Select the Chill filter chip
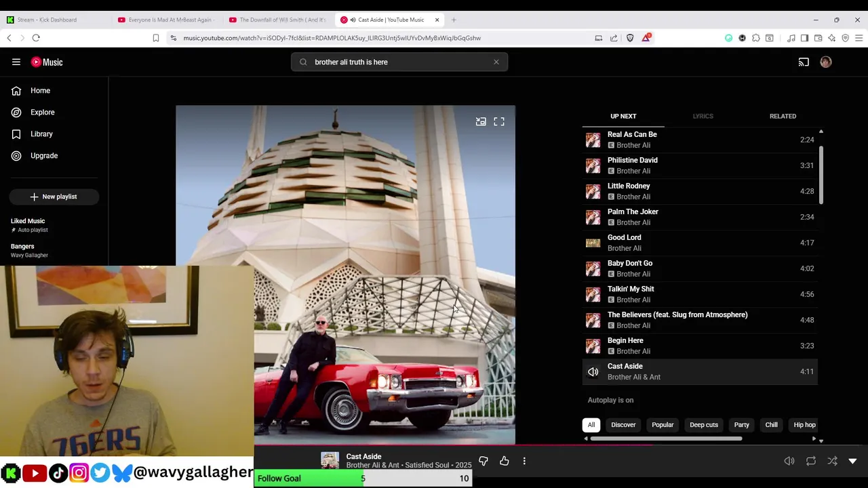Image resolution: width=868 pixels, height=488 pixels. [x=772, y=425]
